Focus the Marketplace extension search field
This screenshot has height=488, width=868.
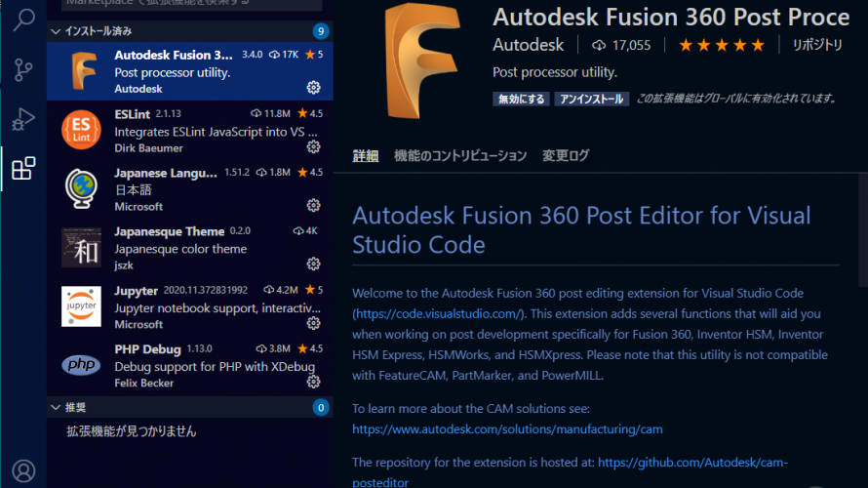pos(191,3)
